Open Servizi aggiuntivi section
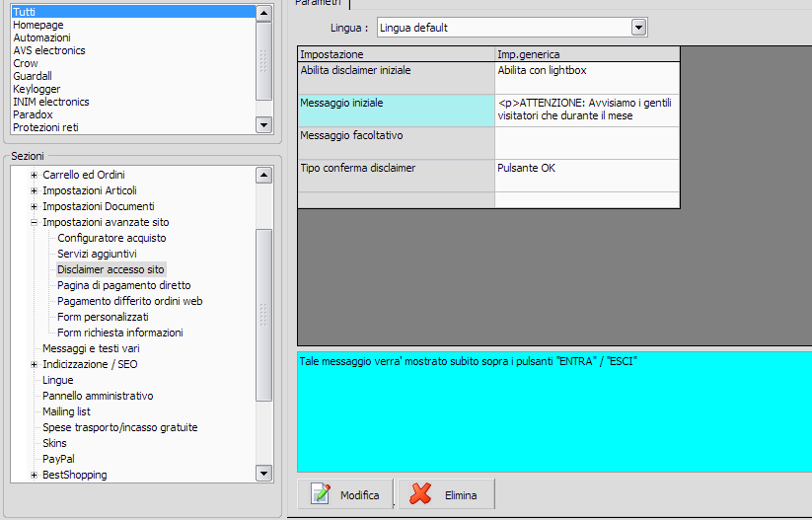 (97, 254)
